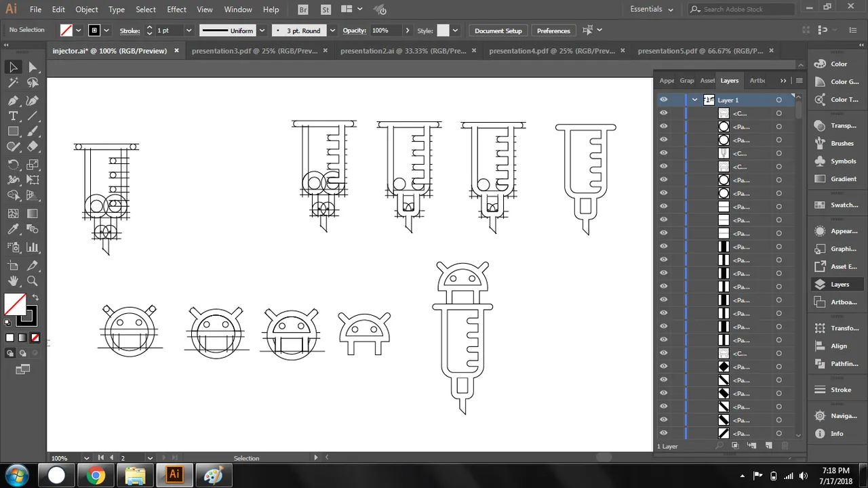Select the Zoom magnifier tool

tap(33, 281)
